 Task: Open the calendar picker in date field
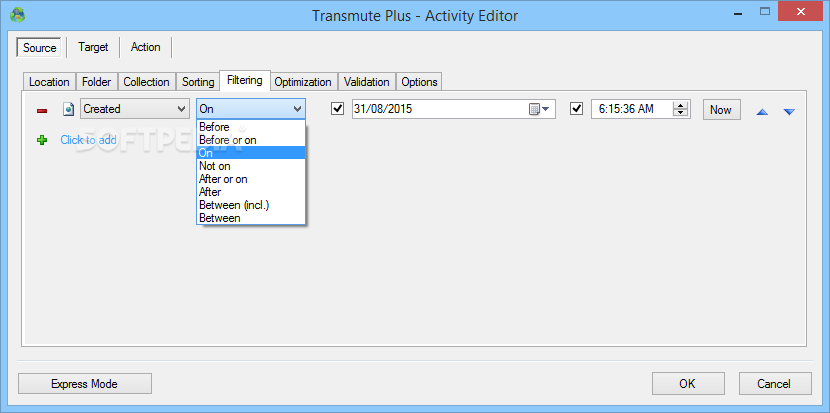539,110
